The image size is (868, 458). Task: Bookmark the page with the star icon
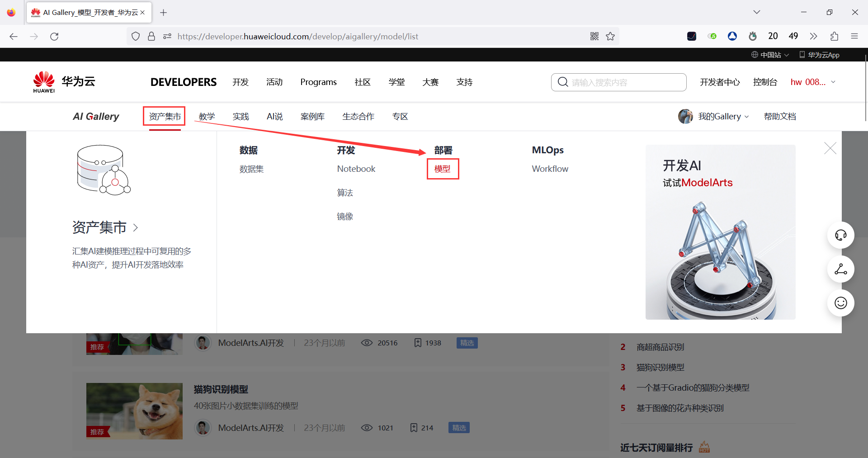[x=610, y=36]
